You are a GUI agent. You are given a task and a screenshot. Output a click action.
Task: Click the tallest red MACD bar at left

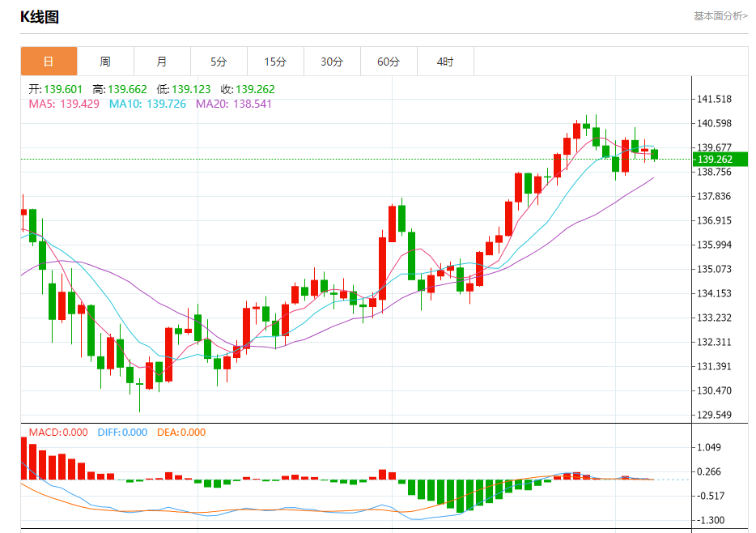[x=23, y=458]
